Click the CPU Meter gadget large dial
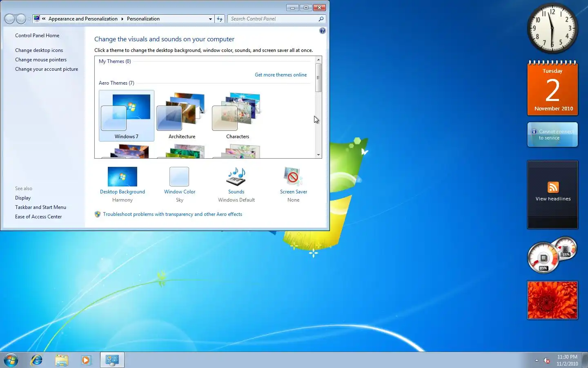The height and width of the screenshot is (368, 588). pyautogui.click(x=543, y=258)
